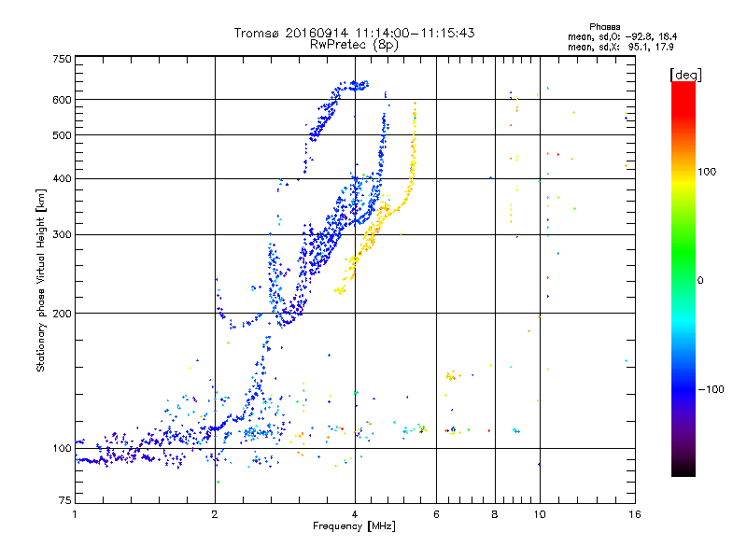Click the plot title 'Tromsø 20160914 11:14:00-11:15:43'

[x=354, y=33]
